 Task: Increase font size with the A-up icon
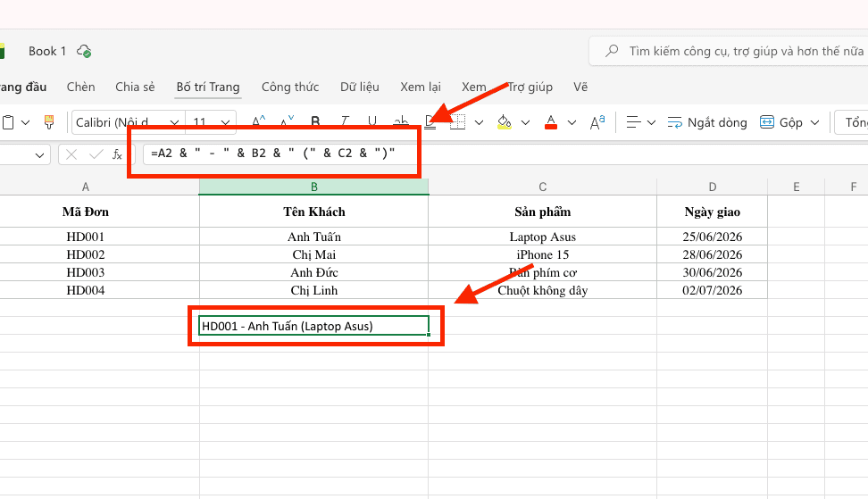[x=258, y=122]
